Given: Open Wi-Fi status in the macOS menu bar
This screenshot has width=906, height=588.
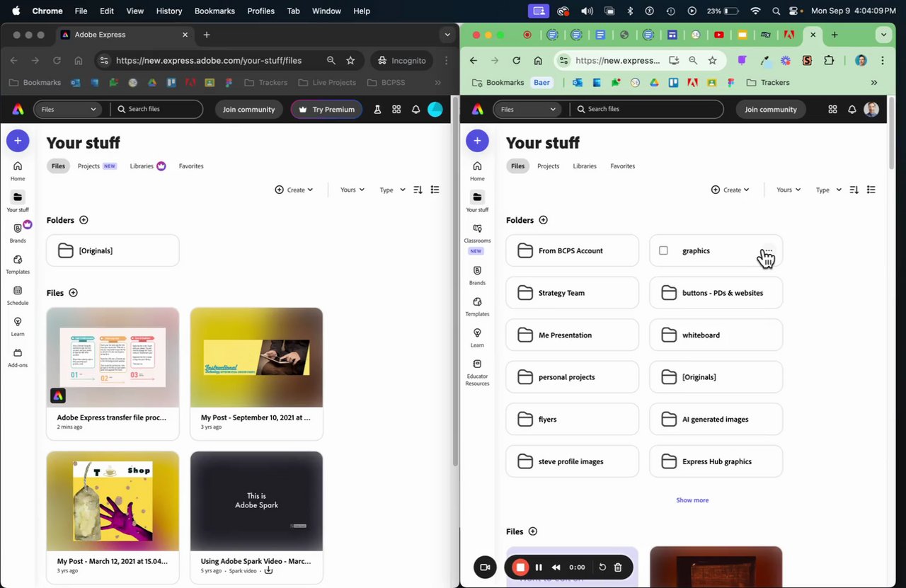Looking at the screenshot, I should (755, 11).
